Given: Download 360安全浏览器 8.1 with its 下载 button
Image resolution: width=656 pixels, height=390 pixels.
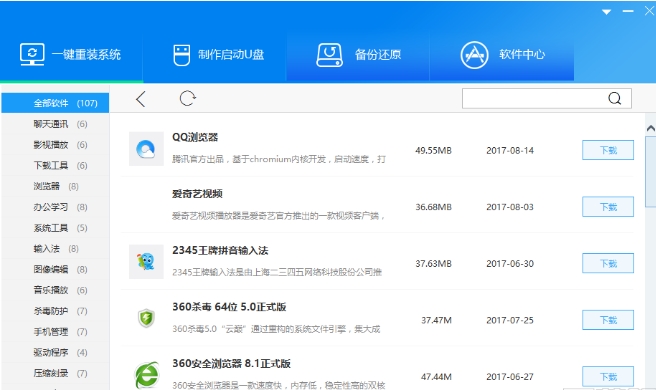Looking at the screenshot, I should pyautogui.click(x=608, y=377).
